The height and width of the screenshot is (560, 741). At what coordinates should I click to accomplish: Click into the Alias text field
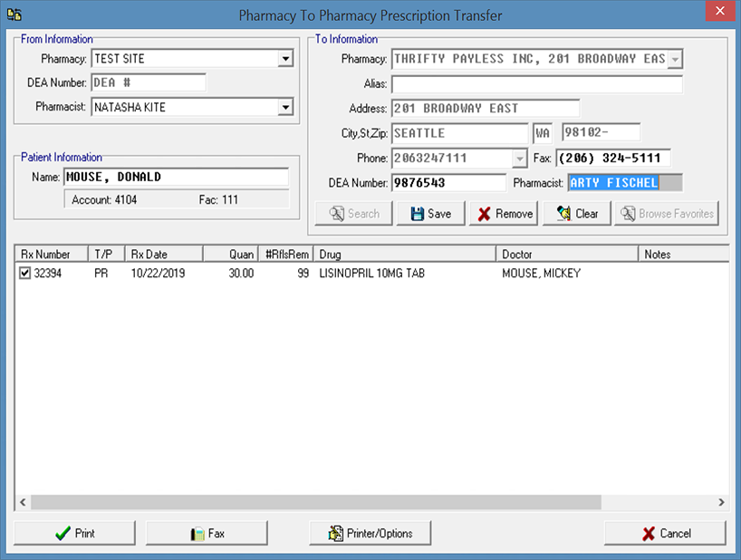[x=536, y=84]
